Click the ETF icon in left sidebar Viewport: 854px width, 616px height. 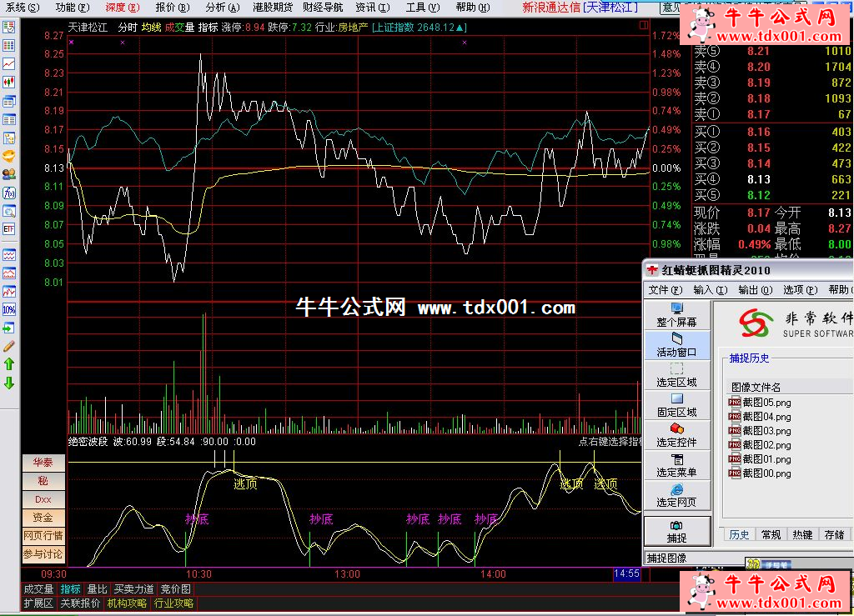point(8,229)
